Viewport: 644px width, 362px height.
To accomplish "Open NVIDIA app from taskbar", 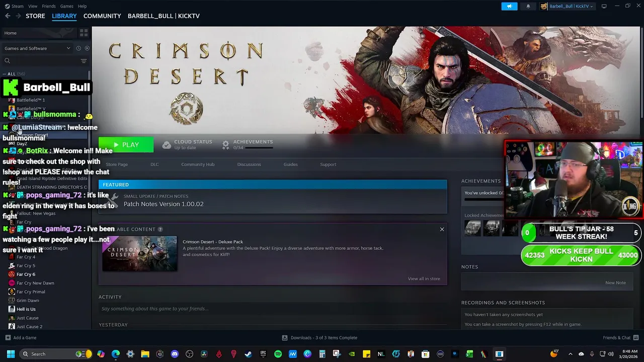I will (352, 354).
